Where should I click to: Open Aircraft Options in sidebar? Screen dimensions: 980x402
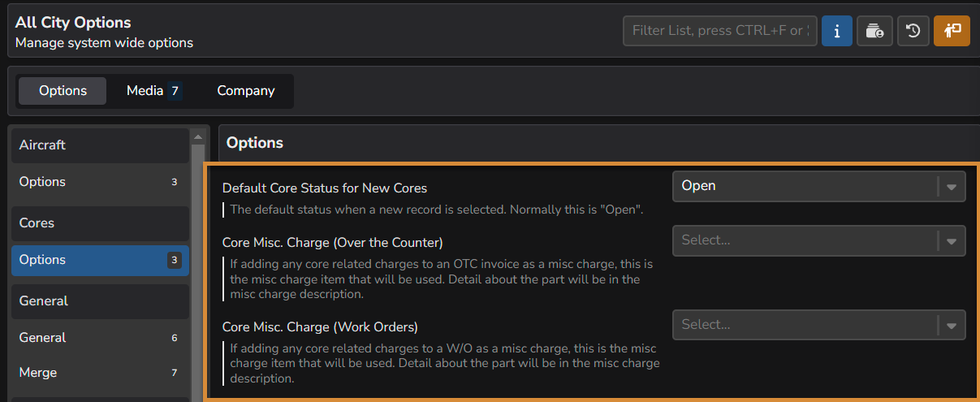(x=100, y=182)
